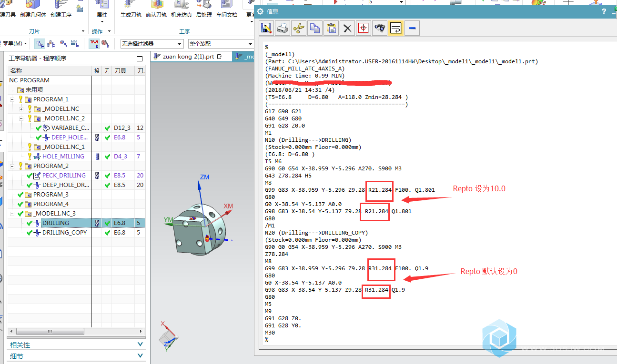617x364 pixels.
Task: Switch to the geometry view icon
Action: 63,44
